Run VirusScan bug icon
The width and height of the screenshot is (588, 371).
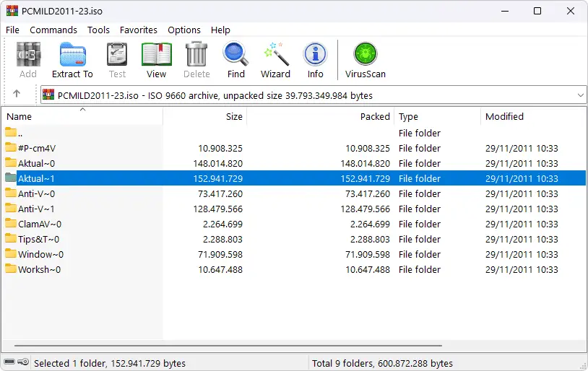tap(366, 53)
